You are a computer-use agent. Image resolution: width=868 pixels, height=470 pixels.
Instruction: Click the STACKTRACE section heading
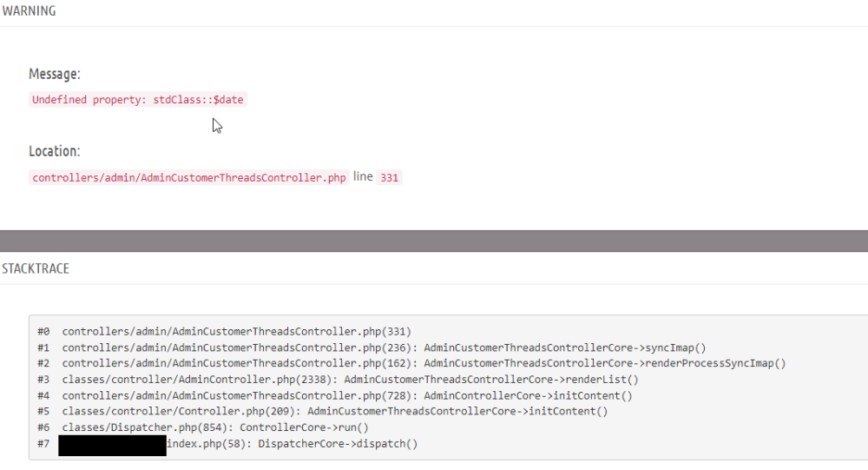[x=36, y=268]
